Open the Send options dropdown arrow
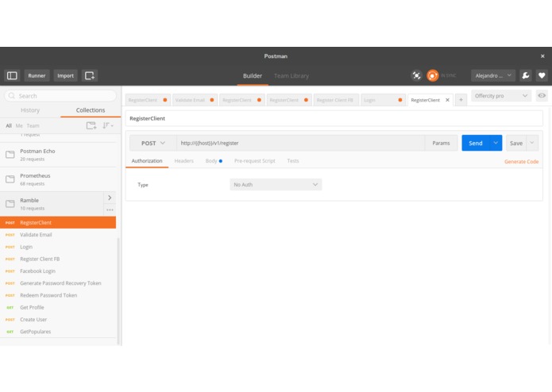The width and height of the screenshot is (552, 392). coord(496,143)
